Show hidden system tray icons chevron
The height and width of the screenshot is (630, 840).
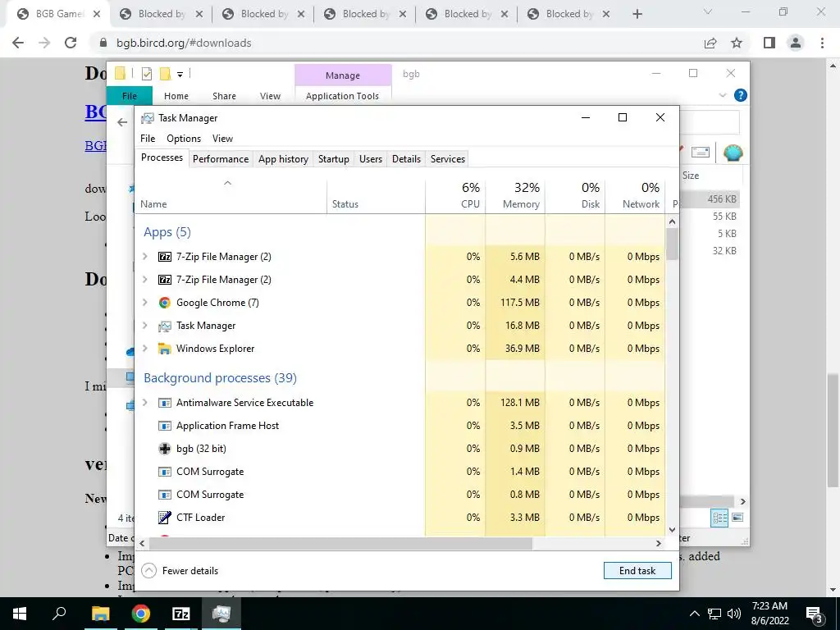click(694, 614)
